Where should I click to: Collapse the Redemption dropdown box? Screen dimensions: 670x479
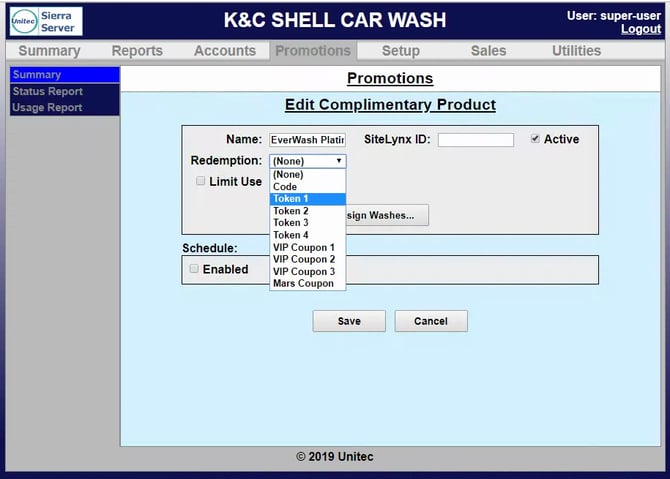(x=308, y=160)
